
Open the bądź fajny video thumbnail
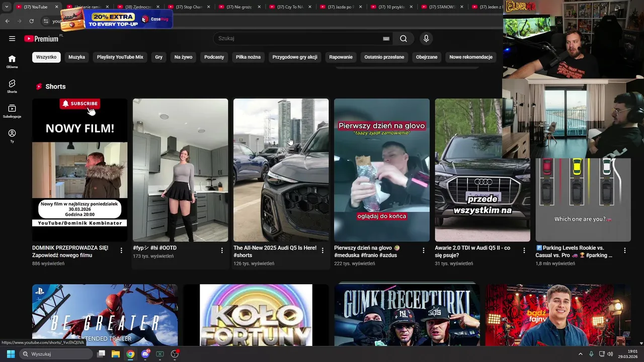click(557, 315)
